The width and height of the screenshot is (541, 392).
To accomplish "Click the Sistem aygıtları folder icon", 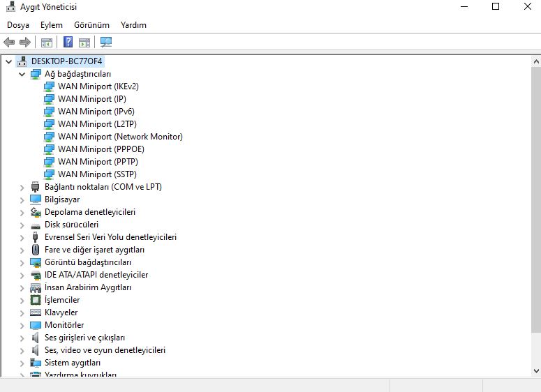I will point(36,363).
